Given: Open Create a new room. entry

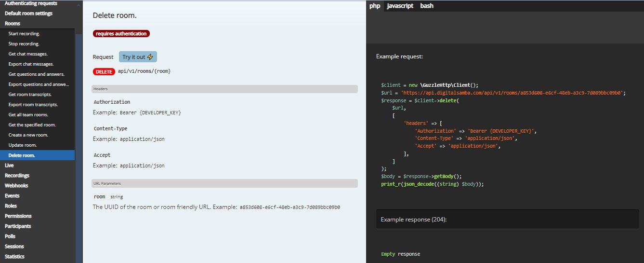Looking at the screenshot, I should pos(28,135).
